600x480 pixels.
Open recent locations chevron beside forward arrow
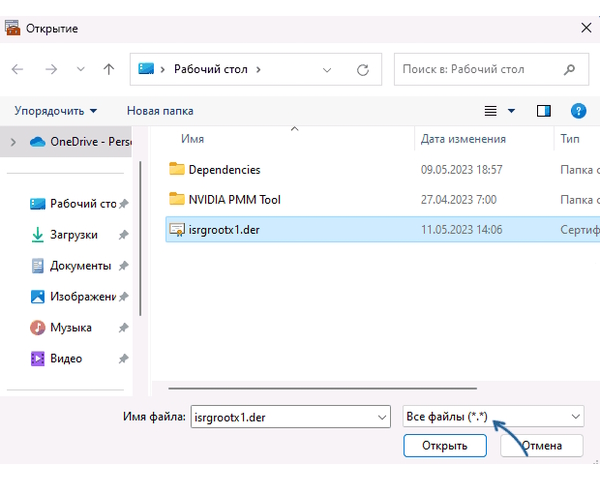click(80, 69)
